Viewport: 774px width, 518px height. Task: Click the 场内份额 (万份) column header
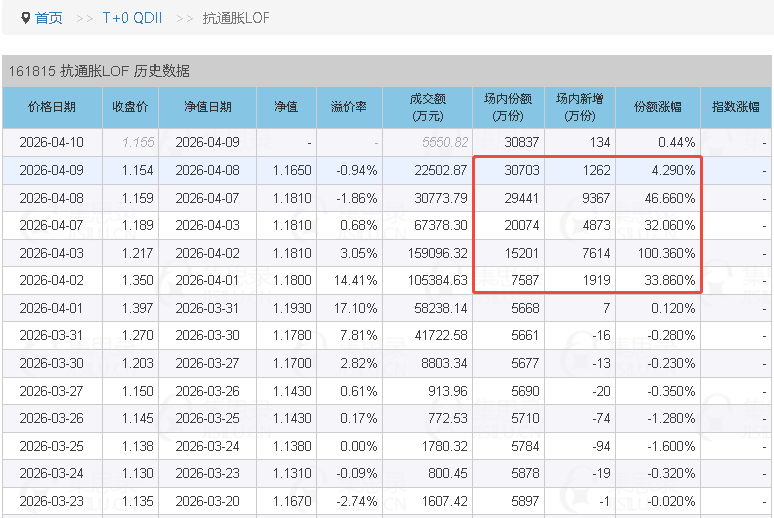pos(508,107)
